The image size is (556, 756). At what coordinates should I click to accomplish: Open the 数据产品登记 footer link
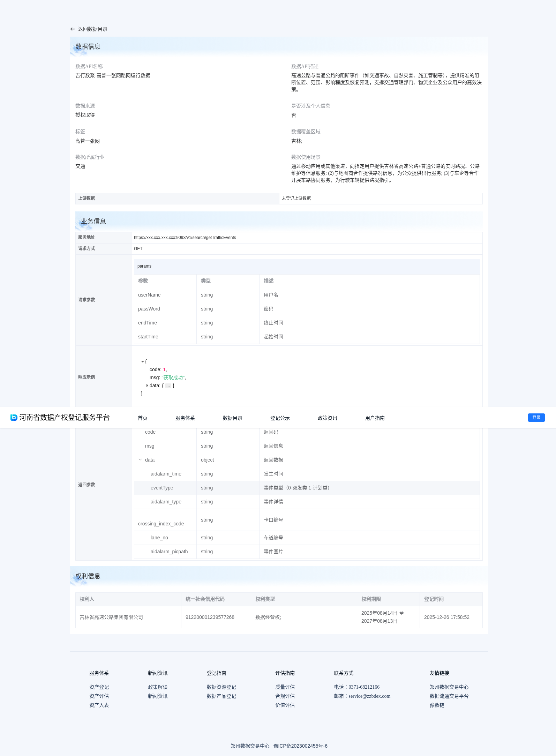pos(221,696)
